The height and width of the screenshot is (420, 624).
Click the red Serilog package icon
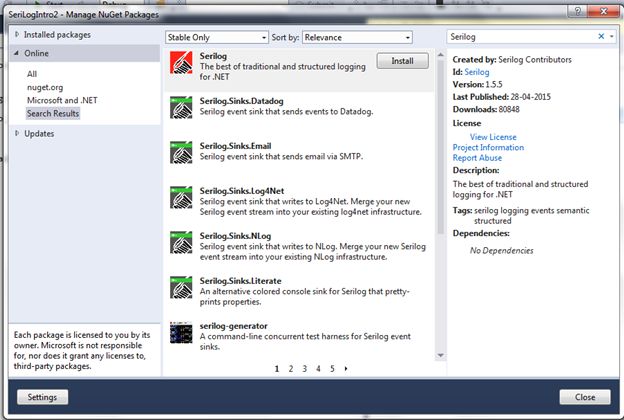coord(181,63)
